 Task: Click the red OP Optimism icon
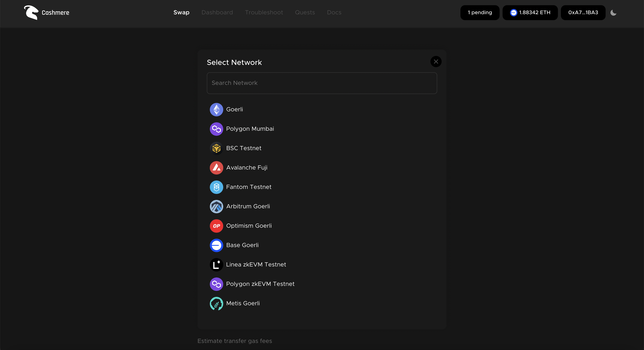(216, 226)
